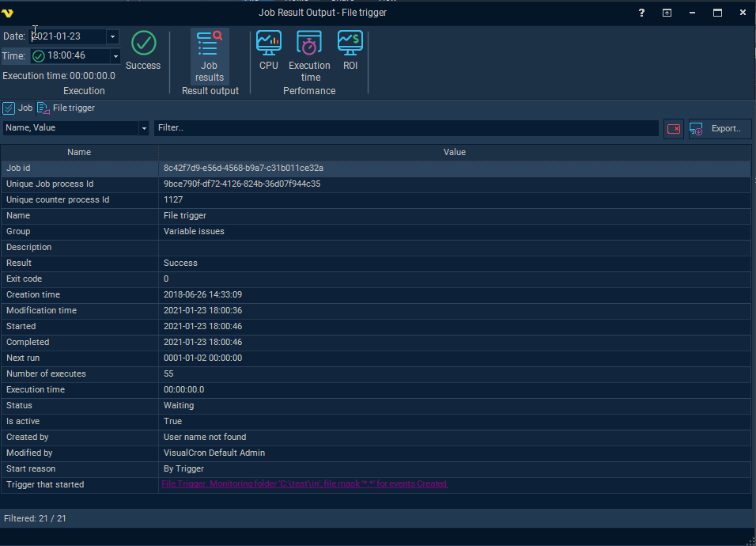Select the Job id row
Screen dimensions: 756x546
(79, 168)
